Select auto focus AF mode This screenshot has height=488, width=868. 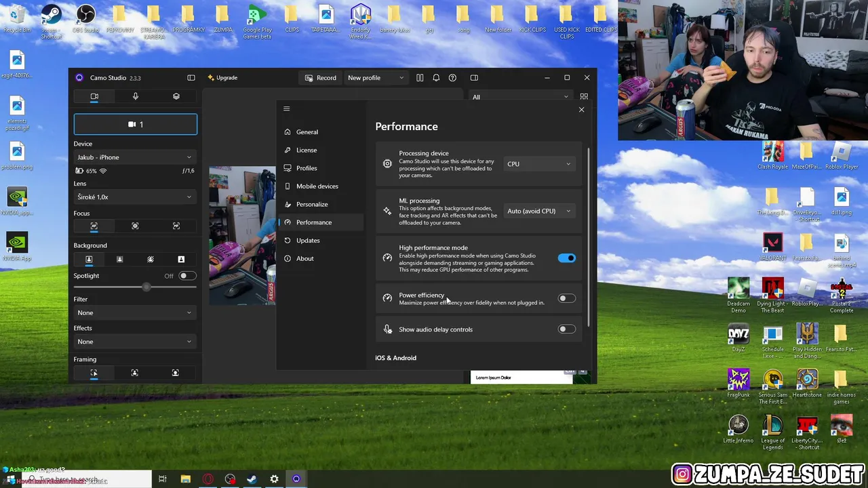(x=94, y=226)
